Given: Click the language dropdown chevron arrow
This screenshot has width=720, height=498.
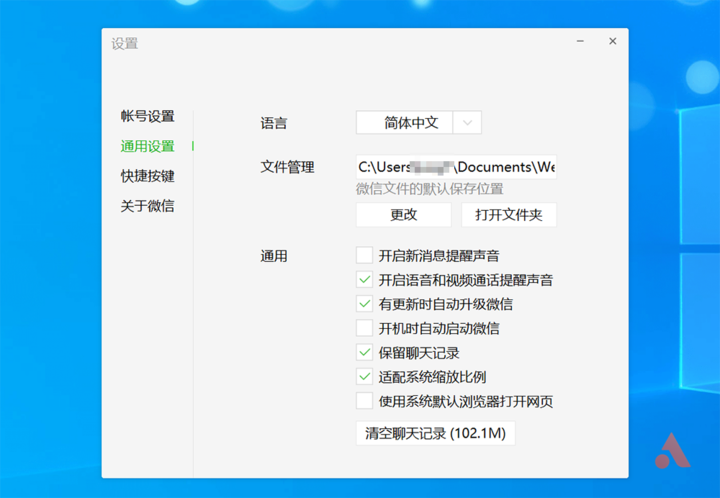Looking at the screenshot, I should [x=467, y=123].
